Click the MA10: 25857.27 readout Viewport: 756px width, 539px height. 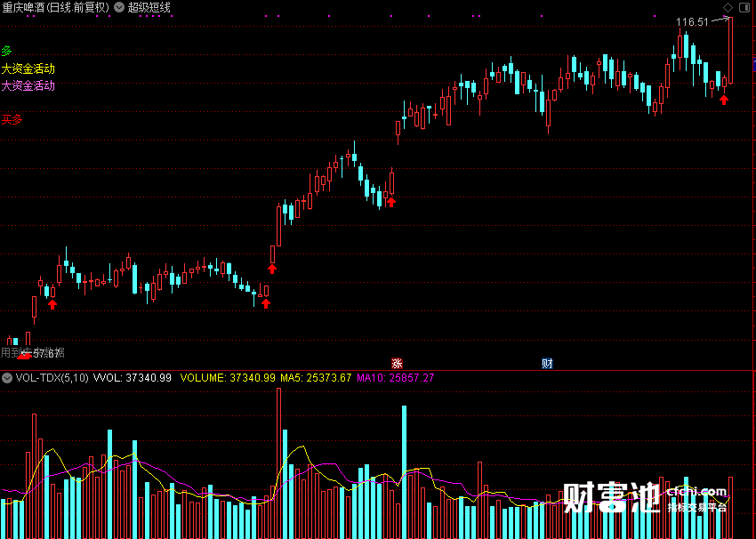point(396,378)
